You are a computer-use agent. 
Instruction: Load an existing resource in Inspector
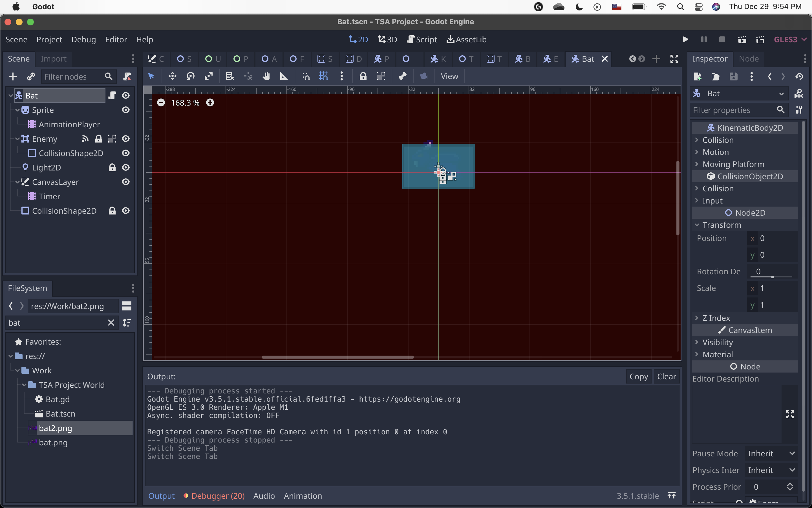715,76
